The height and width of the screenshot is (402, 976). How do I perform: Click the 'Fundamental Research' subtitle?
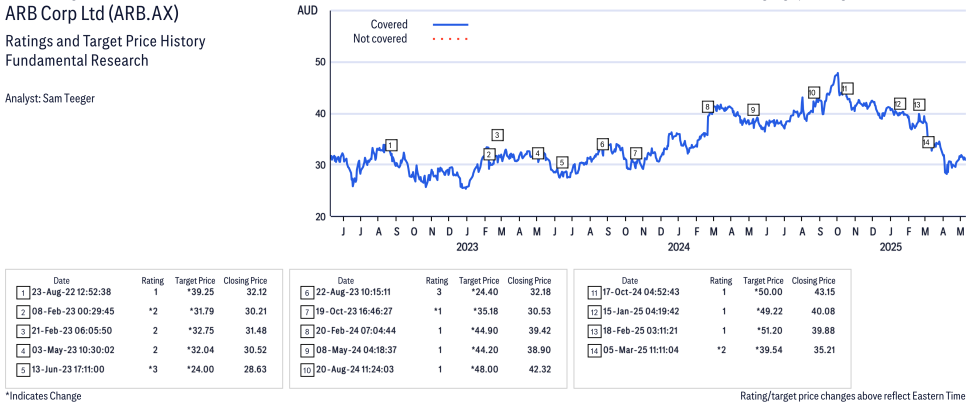pos(77,60)
